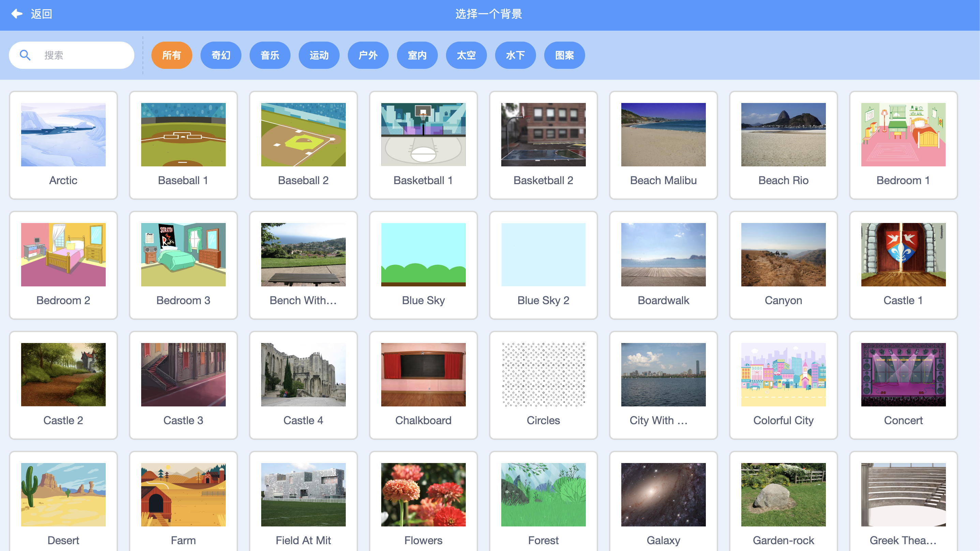Select the 户外 category filter

368,55
